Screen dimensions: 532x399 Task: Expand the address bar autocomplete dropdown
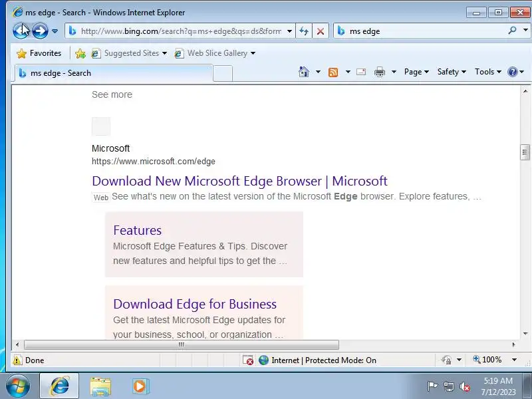coord(289,31)
